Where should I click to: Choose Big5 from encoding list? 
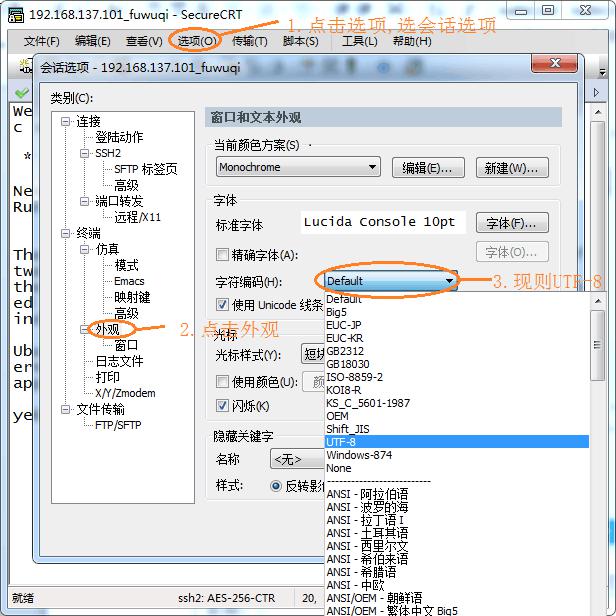[457, 312]
